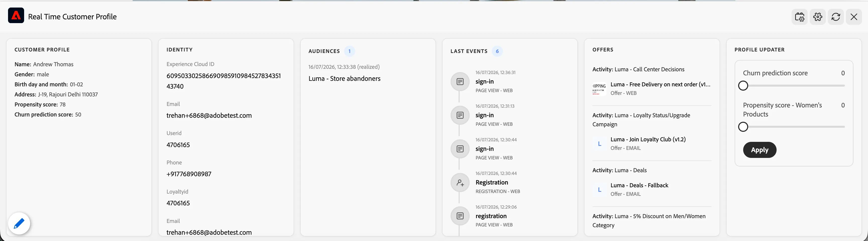Click the blue pencil edit icon
Image resolution: width=868 pixels, height=241 pixels.
coord(19,223)
